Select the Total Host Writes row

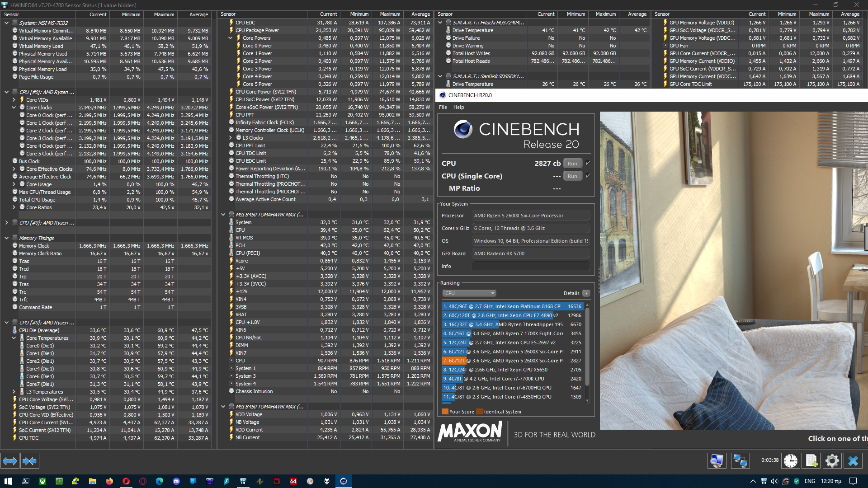542,53
